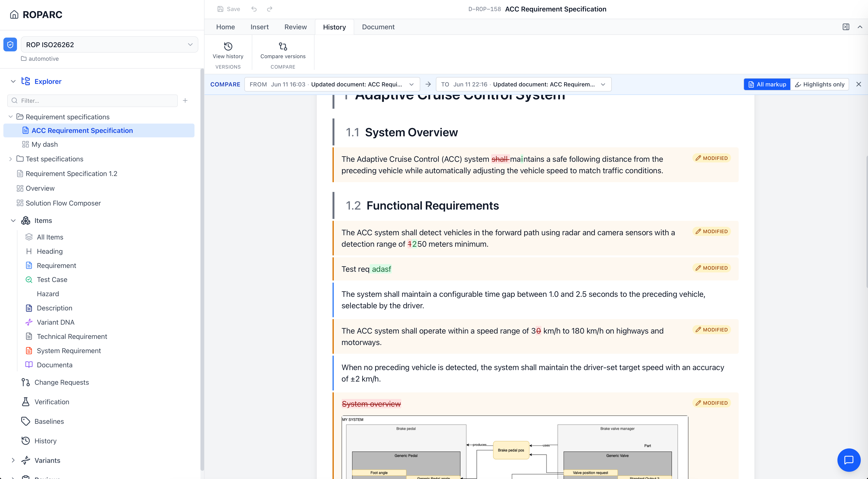Close the compare bar
The image size is (868, 479).
click(x=859, y=84)
